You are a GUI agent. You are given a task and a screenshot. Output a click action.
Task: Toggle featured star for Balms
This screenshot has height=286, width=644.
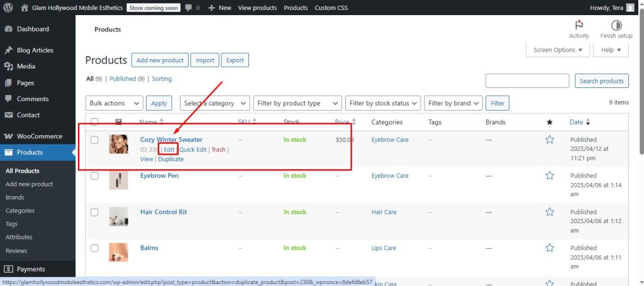(550, 248)
